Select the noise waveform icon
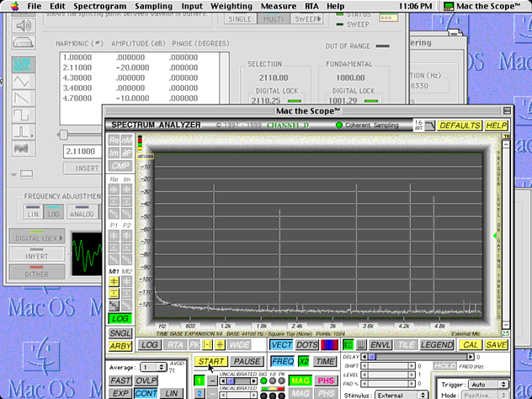Viewport: 532px width, 399px height. point(24,148)
